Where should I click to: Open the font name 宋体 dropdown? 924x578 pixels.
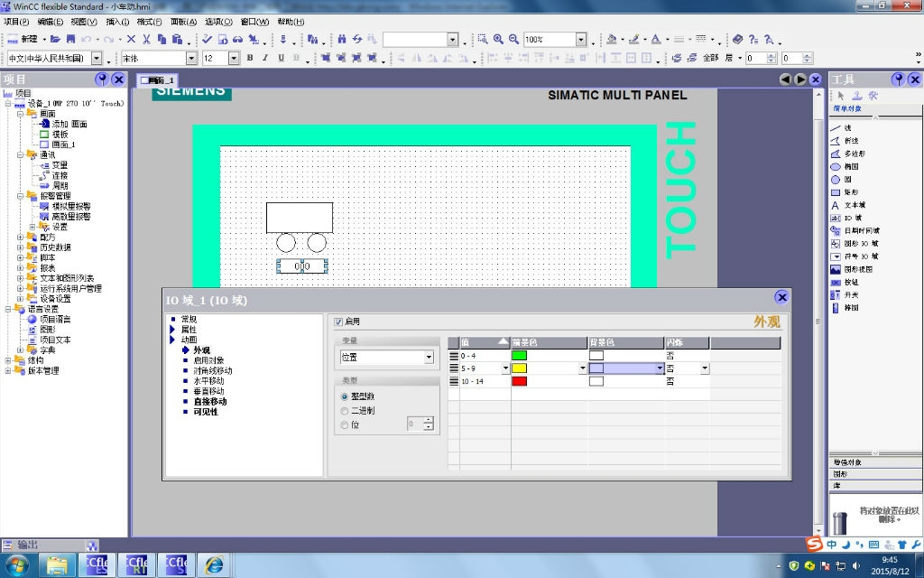click(x=191, y=59)
